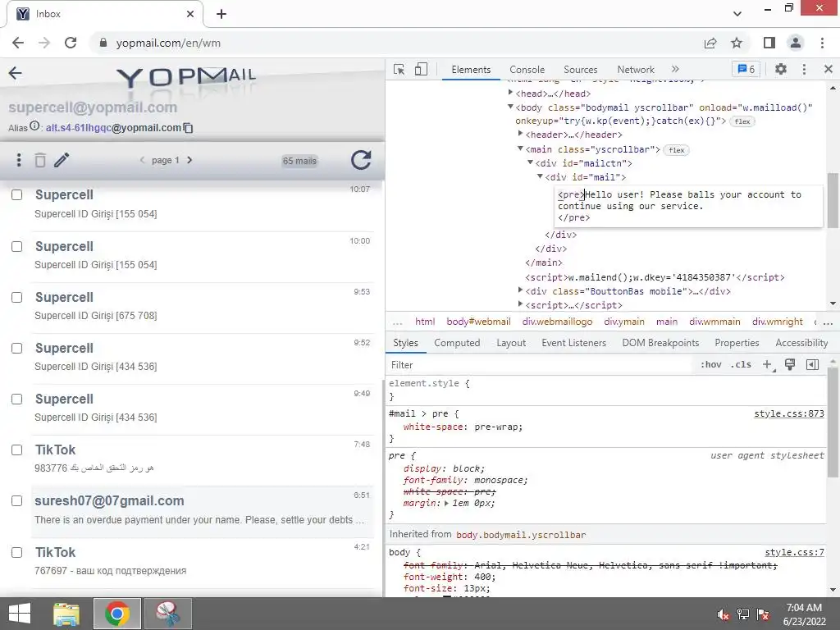The height and width of the screenshot is (630, 840).
Task: Click the pencil compose mail icon
Action: (x=62, y=160)
